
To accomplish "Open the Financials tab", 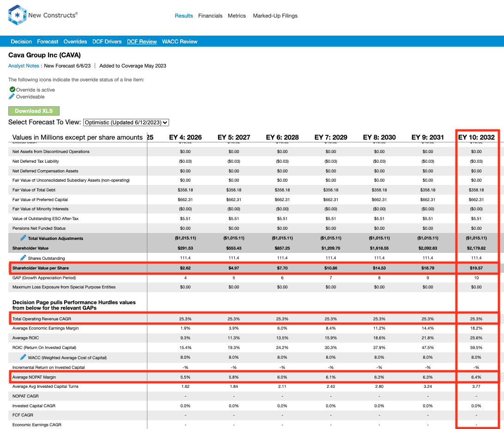I will coord(210,16).
